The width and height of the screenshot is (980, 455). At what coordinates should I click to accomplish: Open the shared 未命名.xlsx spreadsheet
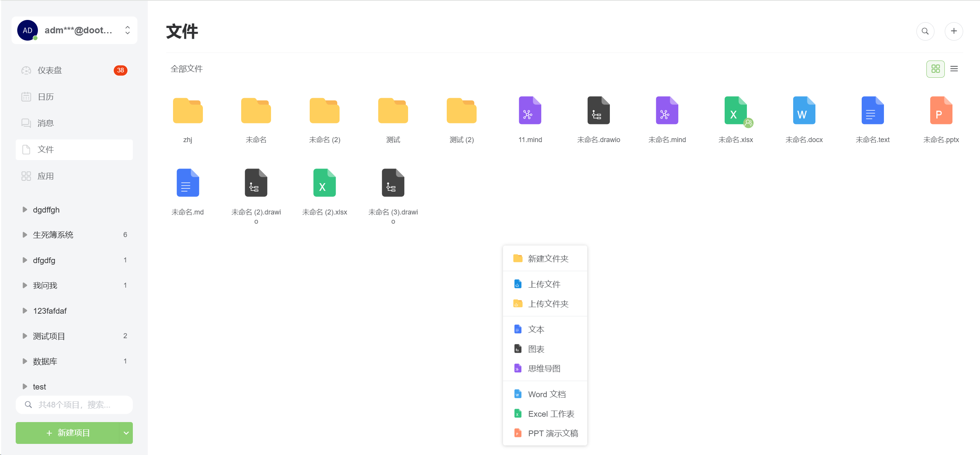[x=735, y=111]
